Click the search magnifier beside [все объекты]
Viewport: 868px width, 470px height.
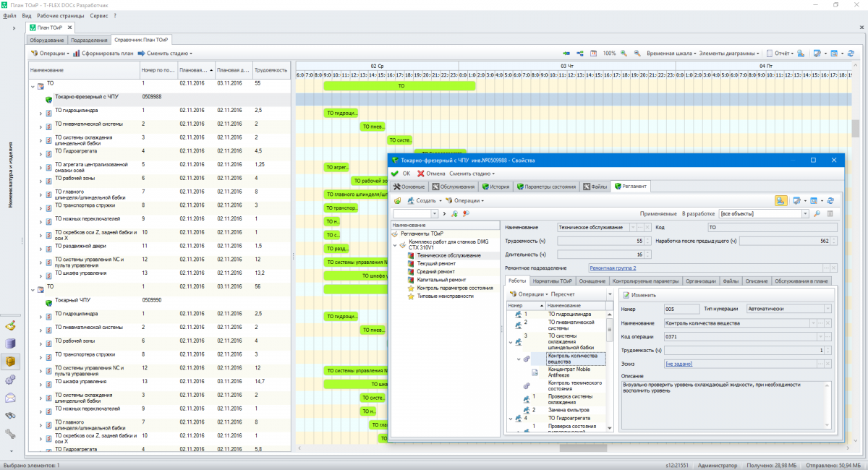(817, 214)
